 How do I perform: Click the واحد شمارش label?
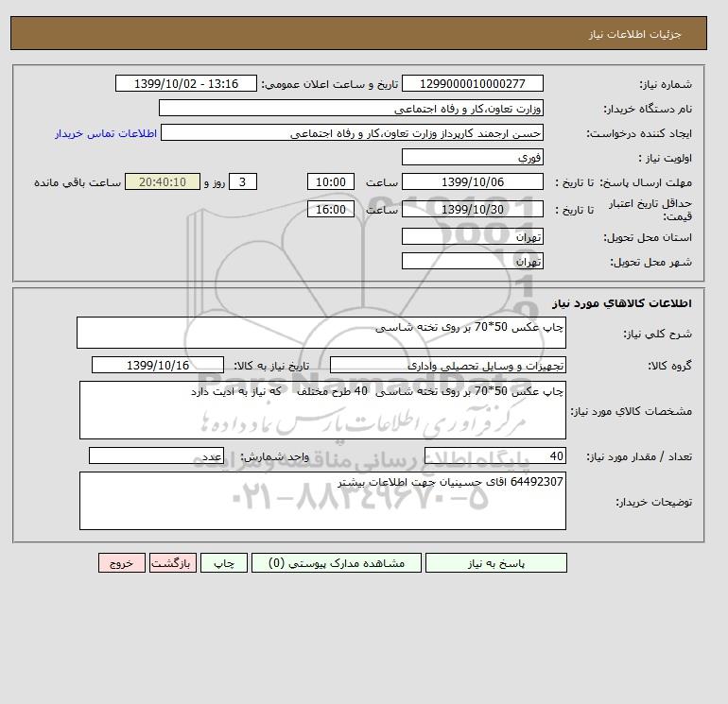[274, 456]
